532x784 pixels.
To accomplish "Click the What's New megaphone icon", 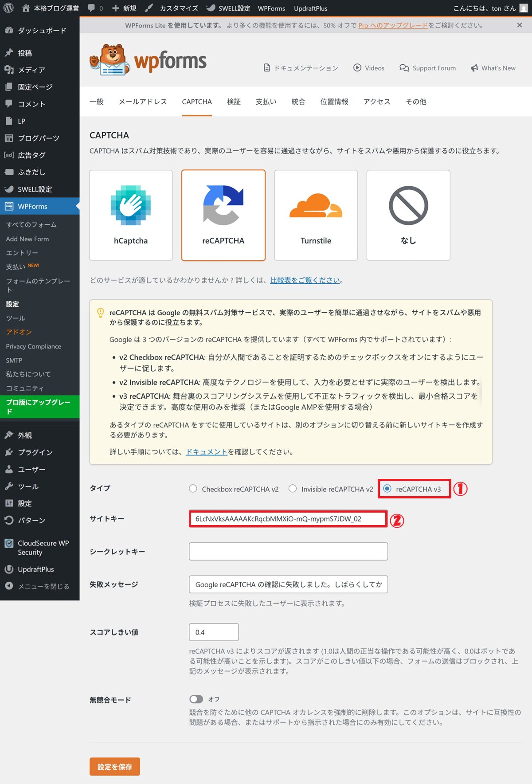I will (474, 68).
